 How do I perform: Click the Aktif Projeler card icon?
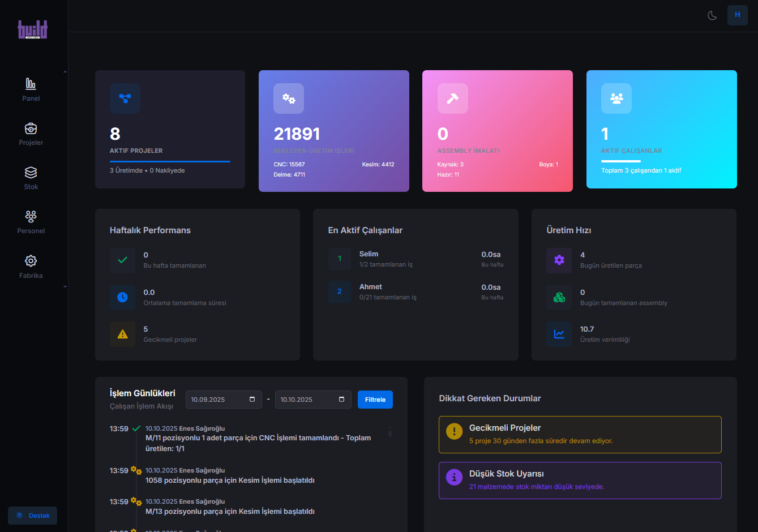coord(125,98)
